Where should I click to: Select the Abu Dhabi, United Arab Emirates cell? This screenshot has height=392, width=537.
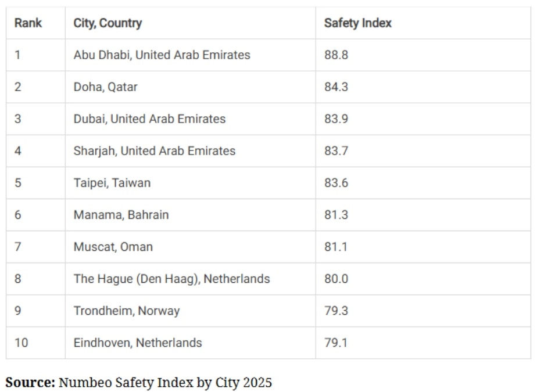tap(191, 55)
